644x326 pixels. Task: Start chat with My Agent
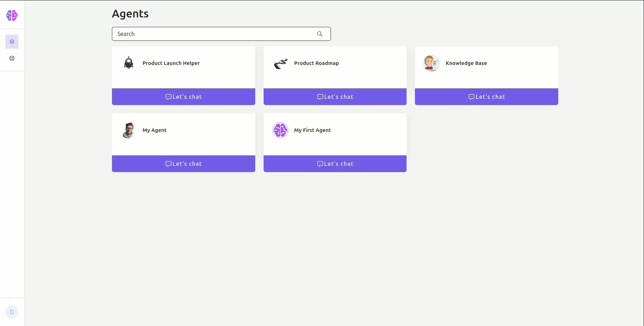pos(183,164)
